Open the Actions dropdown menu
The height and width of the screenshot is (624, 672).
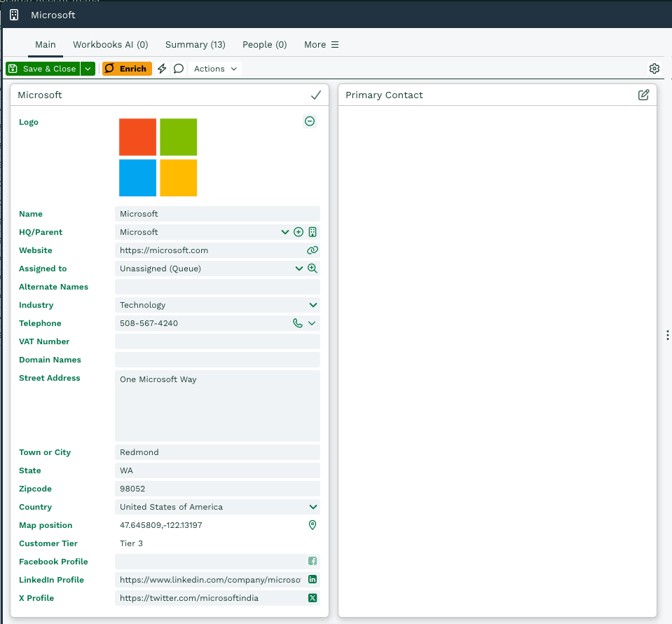click(215, 69)
